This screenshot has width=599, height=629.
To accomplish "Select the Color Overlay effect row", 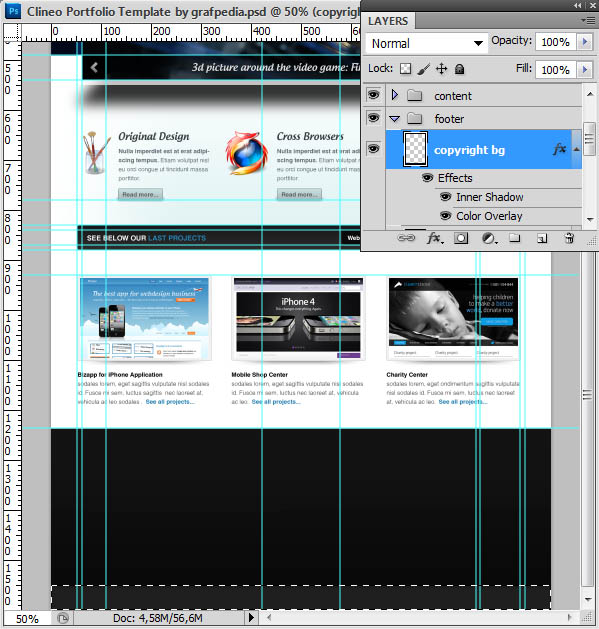I will pyautogui.click(x=489, y=216).
